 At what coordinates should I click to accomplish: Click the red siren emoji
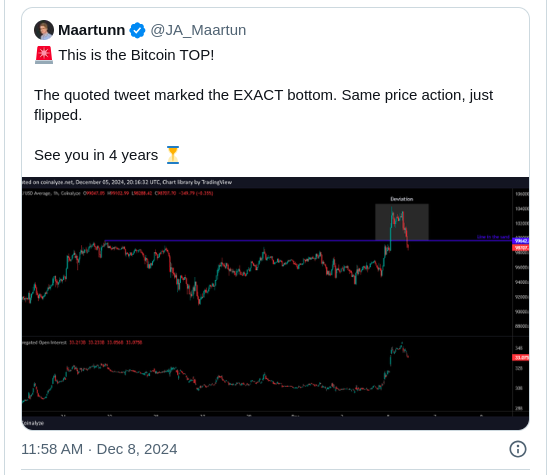click(x=44, y=55)
